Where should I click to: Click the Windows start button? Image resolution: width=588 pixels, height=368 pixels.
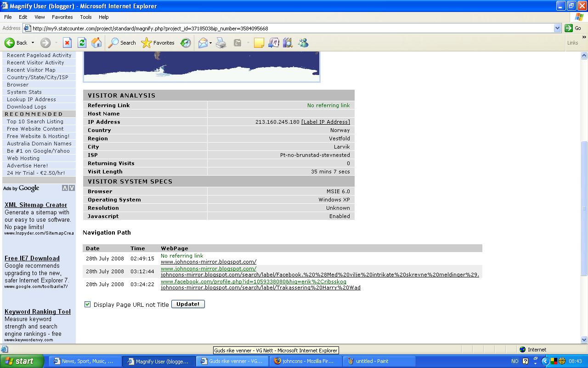pyautogui.click(x=22, y=361)
